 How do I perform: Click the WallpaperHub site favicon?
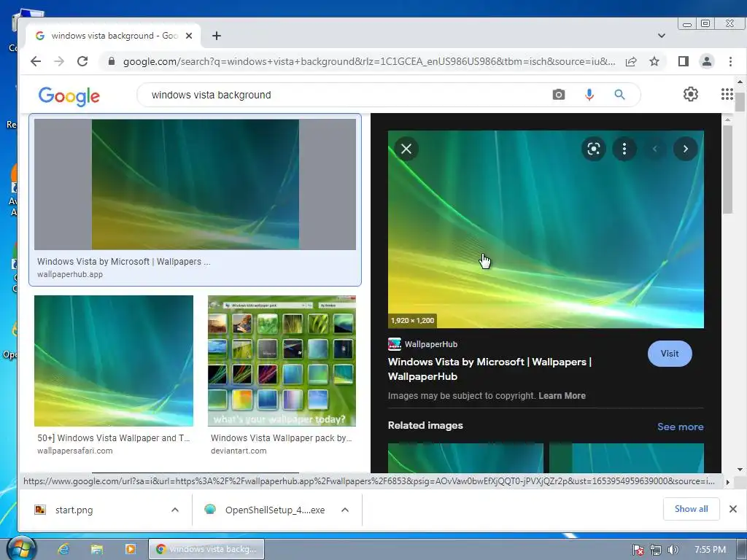click(x=395, y=344)
